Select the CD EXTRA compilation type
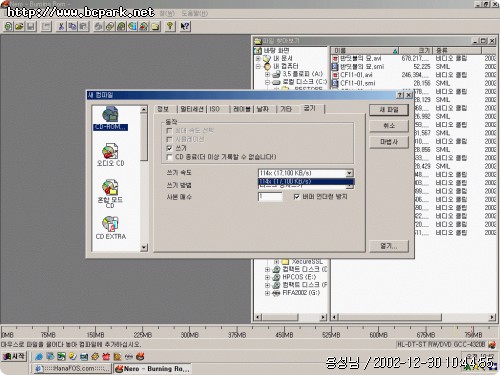 tap(111, 228)
